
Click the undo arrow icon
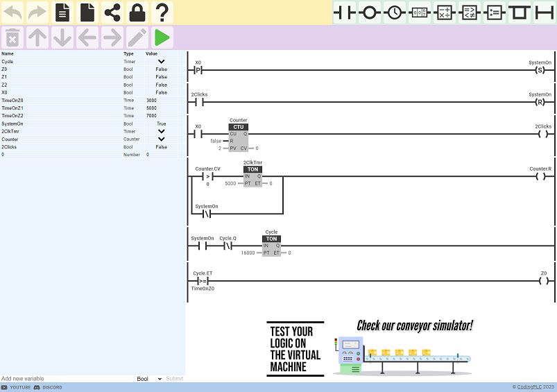click(12, 12)
